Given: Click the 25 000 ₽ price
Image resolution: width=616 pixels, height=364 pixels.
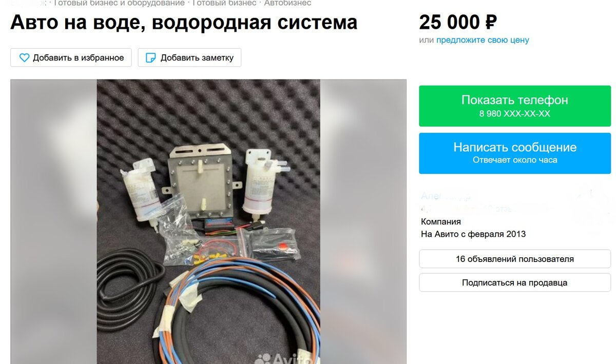Looking at the screenshot, I should pos(458,22).
